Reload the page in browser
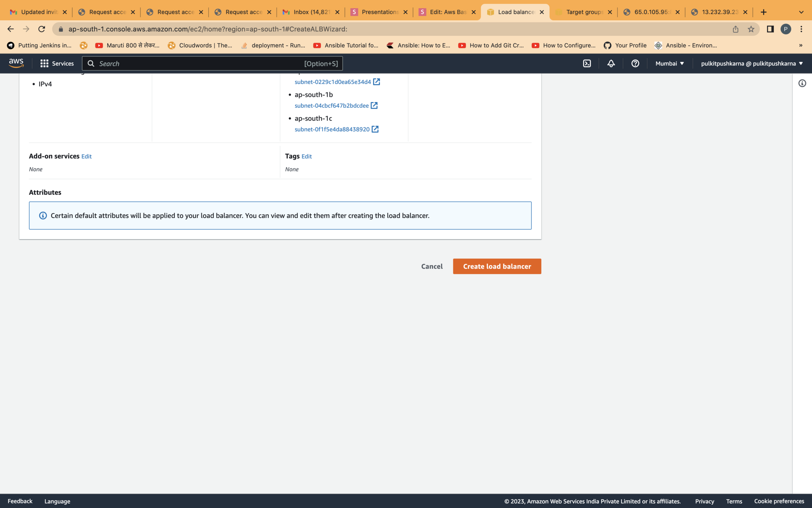 pyautogui.click(x=42, y=29)
